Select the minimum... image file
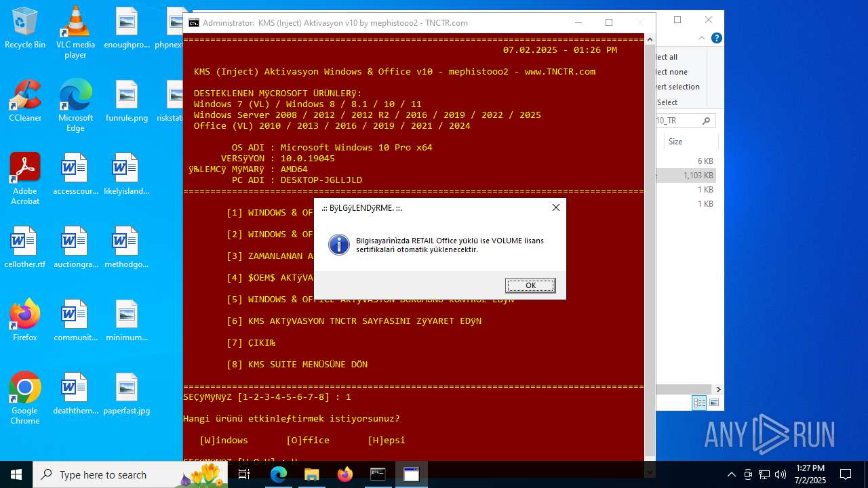This screenshot has height=488, width=868. click(127, 321)
